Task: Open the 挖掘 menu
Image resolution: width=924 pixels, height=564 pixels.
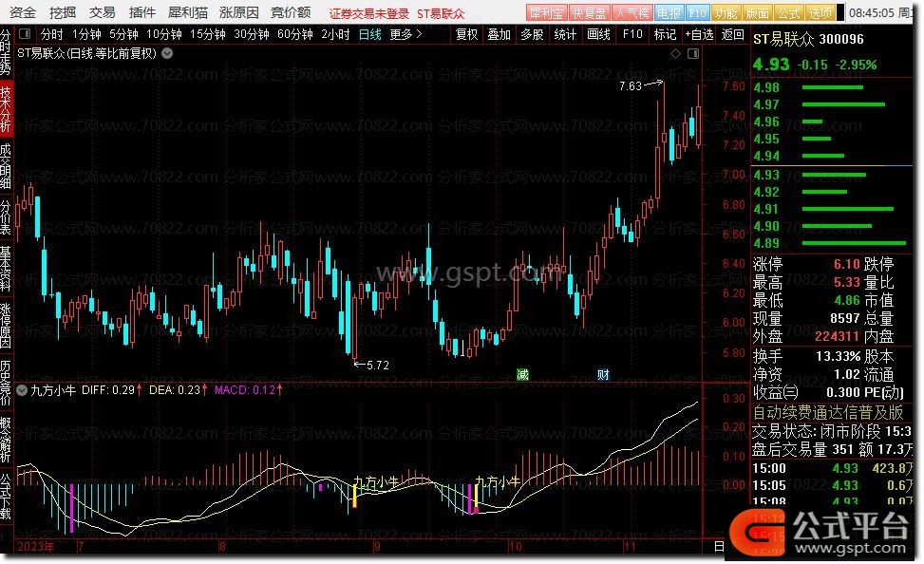Action: click(x=63, y=12)
